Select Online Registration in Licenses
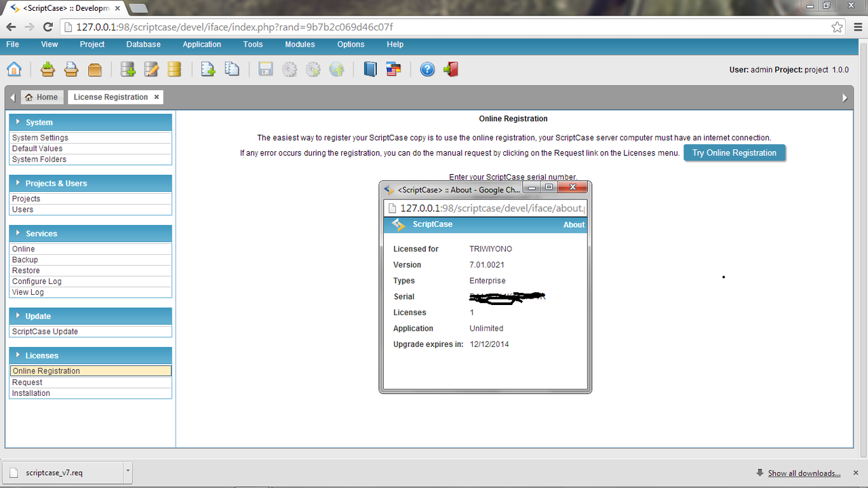This screenshot has width=868, height=488. [x=90, y=371]
